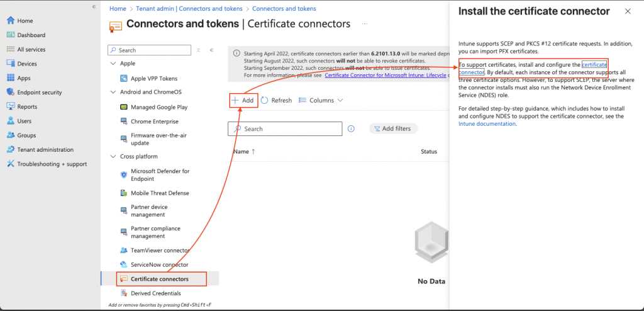Open Certificate Connector Lifecycle link in banner

[x=386, y=76]
